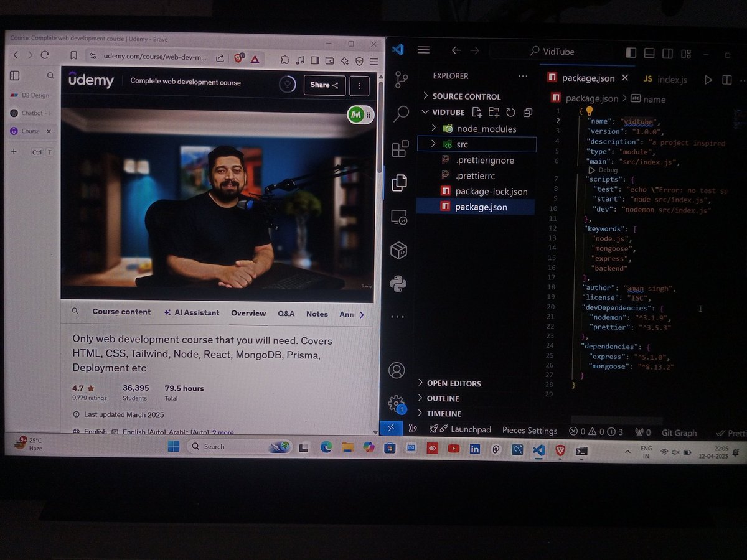Viewport: 747px width, 560px height.
Task: Split the editor to the right
Action: point(726,80)
